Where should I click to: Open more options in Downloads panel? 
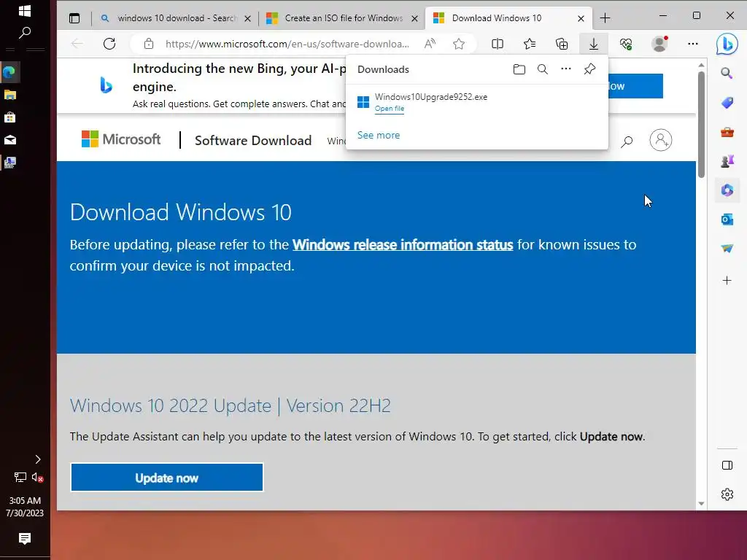pyautogui.click(x=566, y=69)
